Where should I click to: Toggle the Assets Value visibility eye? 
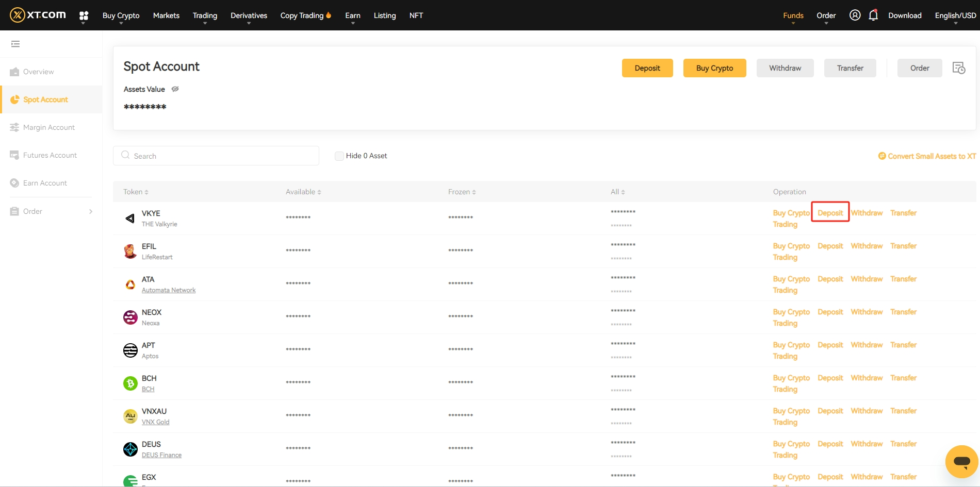point(175,89)
